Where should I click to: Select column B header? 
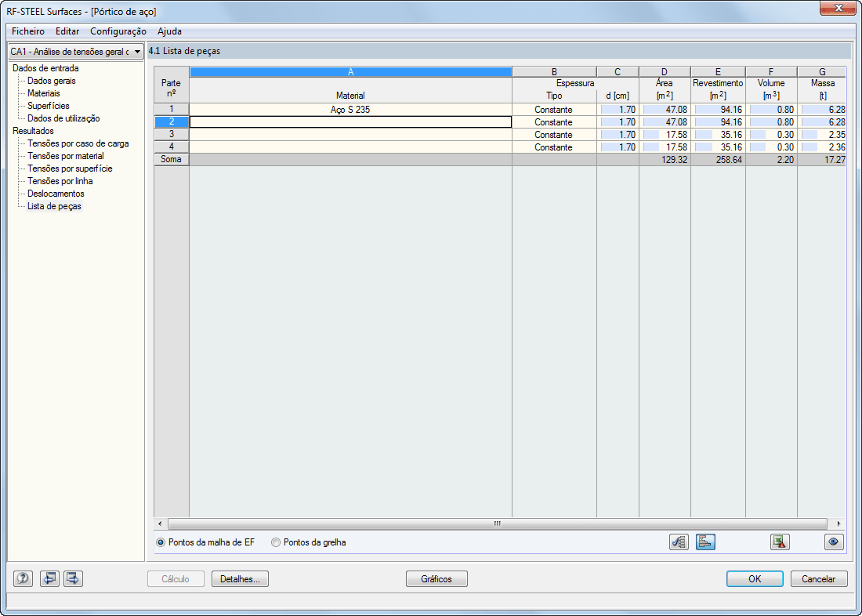(x=554, y=72)
